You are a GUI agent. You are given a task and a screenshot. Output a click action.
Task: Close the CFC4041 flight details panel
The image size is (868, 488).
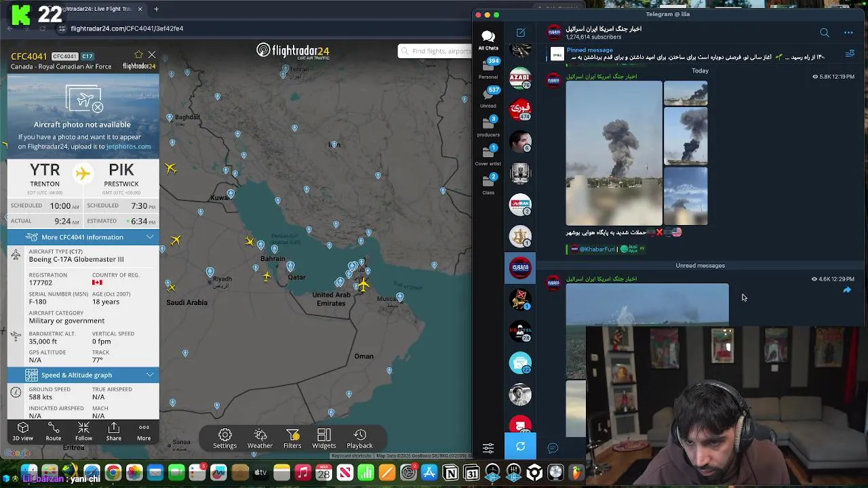pos(152,55)
